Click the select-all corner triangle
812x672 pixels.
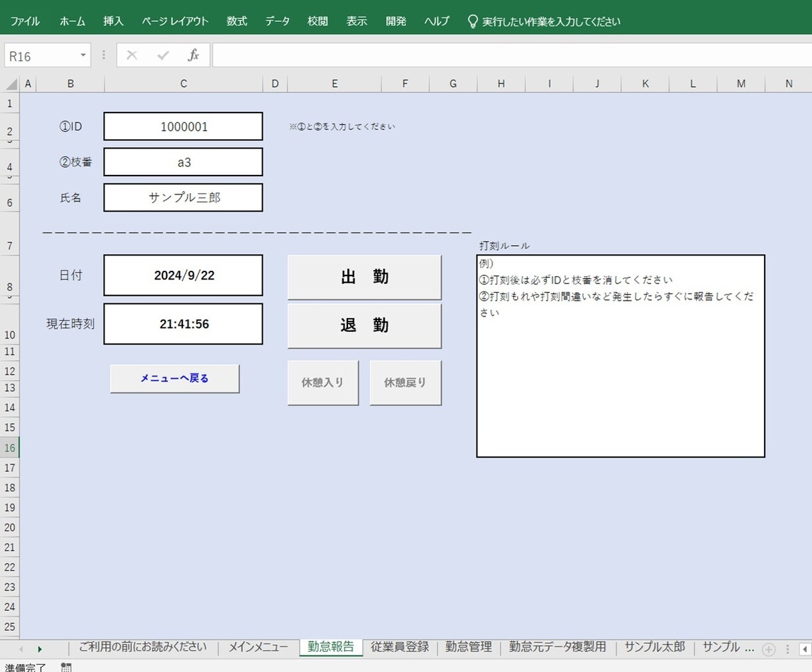[x=11, y=84]
